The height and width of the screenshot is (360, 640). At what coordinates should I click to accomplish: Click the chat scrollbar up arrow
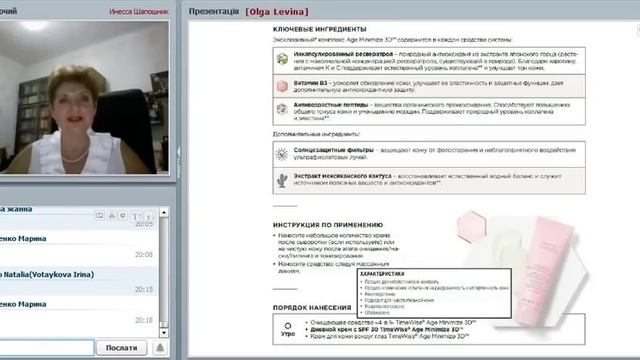tap(164, 212)
